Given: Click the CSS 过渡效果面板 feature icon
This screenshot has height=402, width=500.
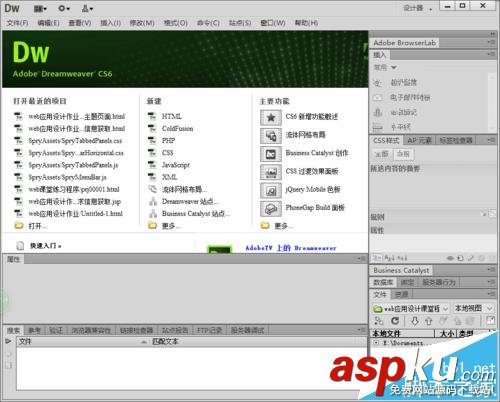Looking at the screenshot, I should click(x=271, y=172).
